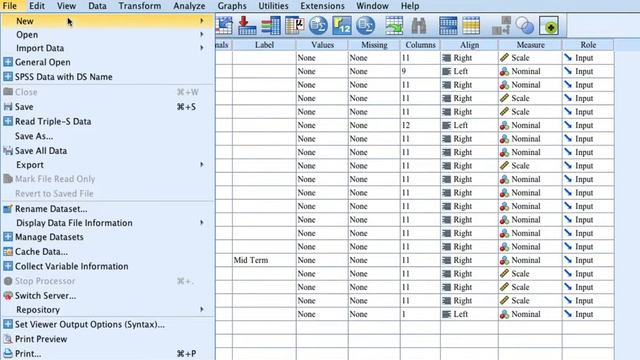Expand the Open submenu arrow
640x360 pixels.
click(202, 35)
